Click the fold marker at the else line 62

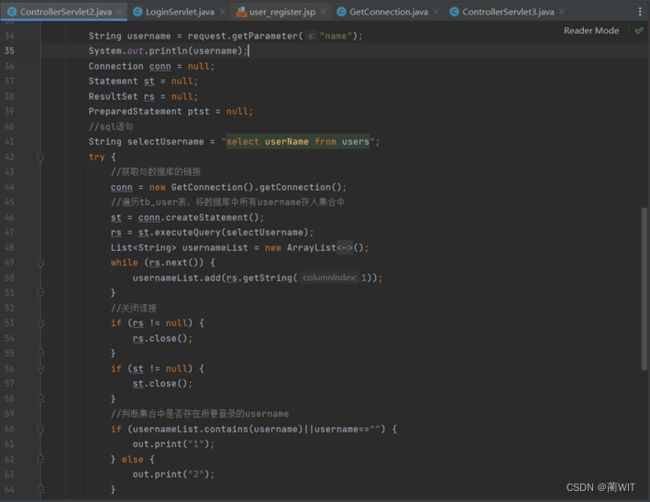click(x=41, y=459)
